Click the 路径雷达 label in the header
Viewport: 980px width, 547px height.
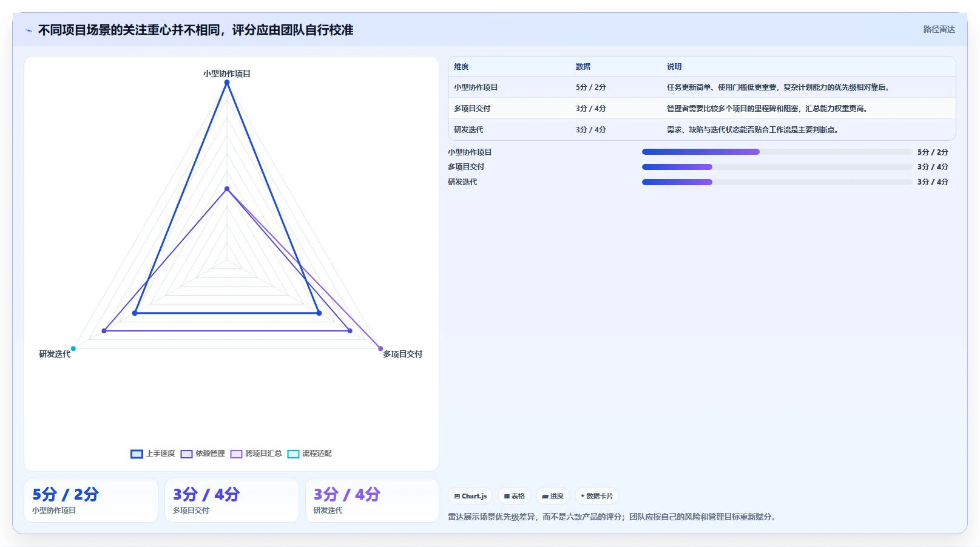point(939,29)
